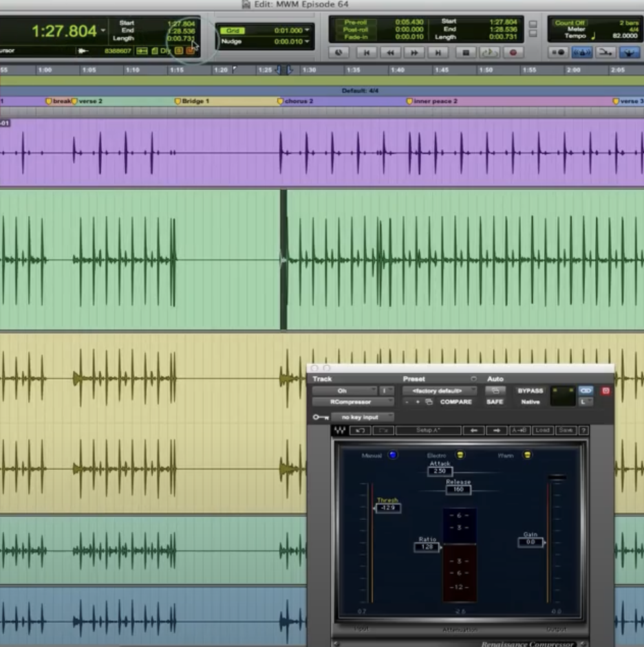
Task: Click the Waves previous preset arrow
Action: (x=473, y=430)
